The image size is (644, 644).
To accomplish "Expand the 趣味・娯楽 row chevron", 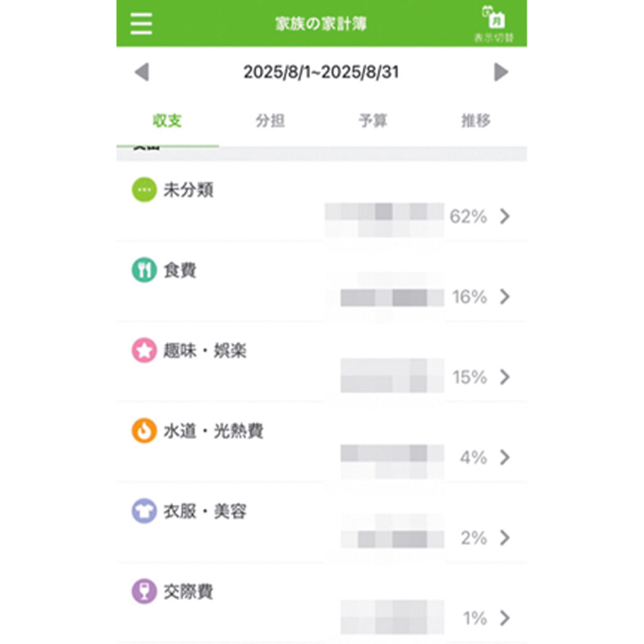I will click(504, 377).
